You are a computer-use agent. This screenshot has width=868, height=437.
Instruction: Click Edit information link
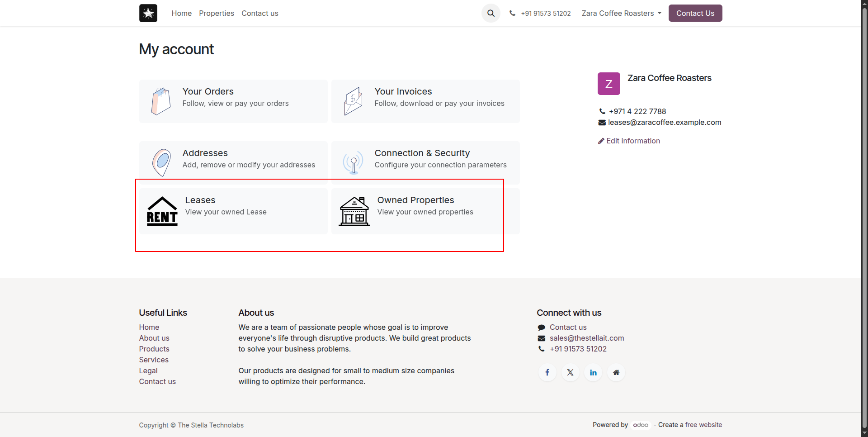[x=629, y=141]
